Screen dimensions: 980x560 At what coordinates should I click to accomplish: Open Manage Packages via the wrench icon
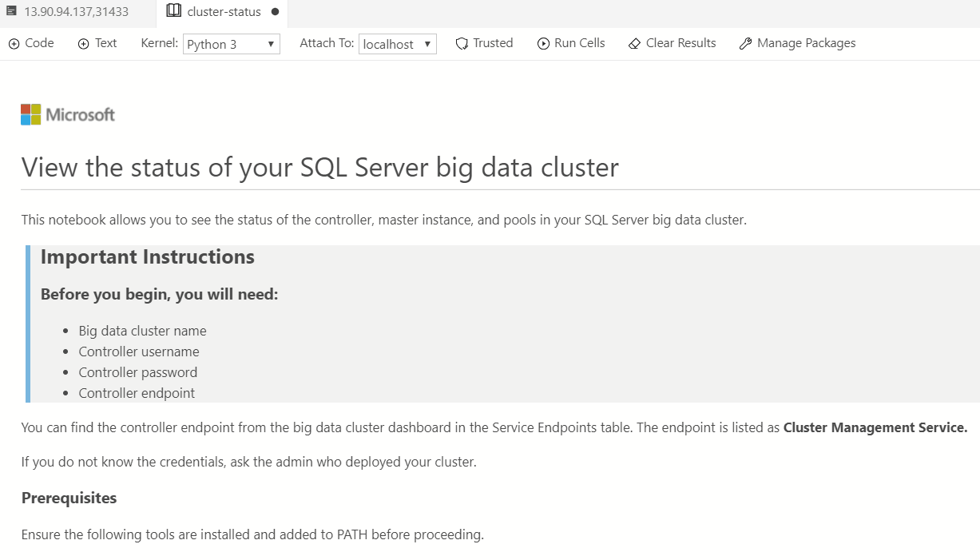click(x=746, y=43)
